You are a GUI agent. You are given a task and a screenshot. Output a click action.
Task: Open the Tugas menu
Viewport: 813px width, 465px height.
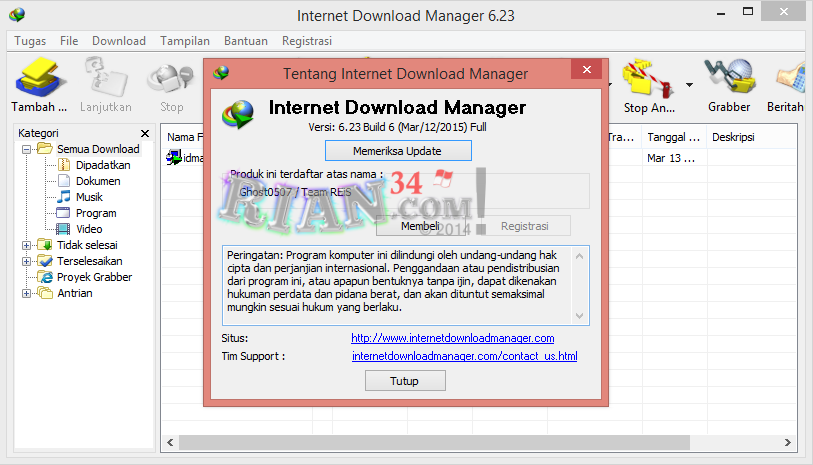coord(30,41)
